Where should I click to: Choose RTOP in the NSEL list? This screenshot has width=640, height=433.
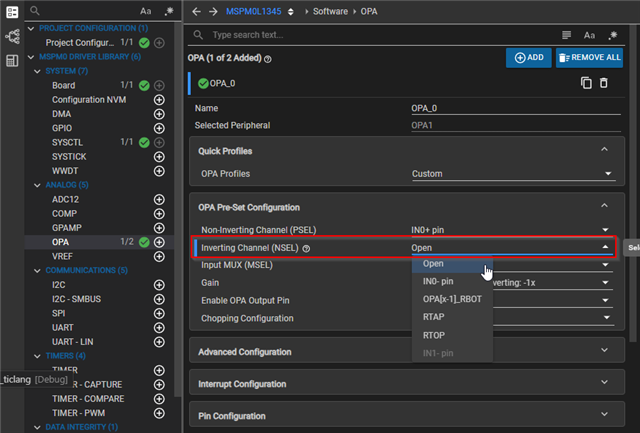point(452,335)
